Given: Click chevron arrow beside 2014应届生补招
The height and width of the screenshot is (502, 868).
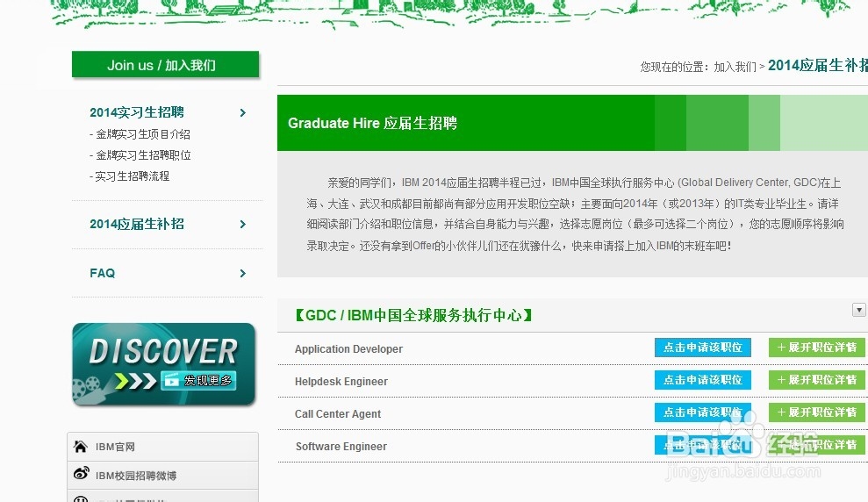Looking at the screenshot, I should coord(242,224).
